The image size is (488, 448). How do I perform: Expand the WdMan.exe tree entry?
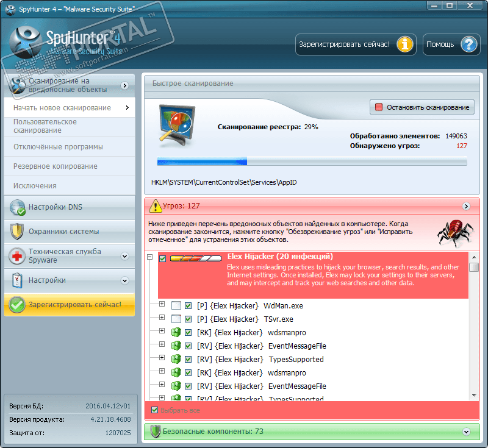pyautogui.click(x=162, y=304)
